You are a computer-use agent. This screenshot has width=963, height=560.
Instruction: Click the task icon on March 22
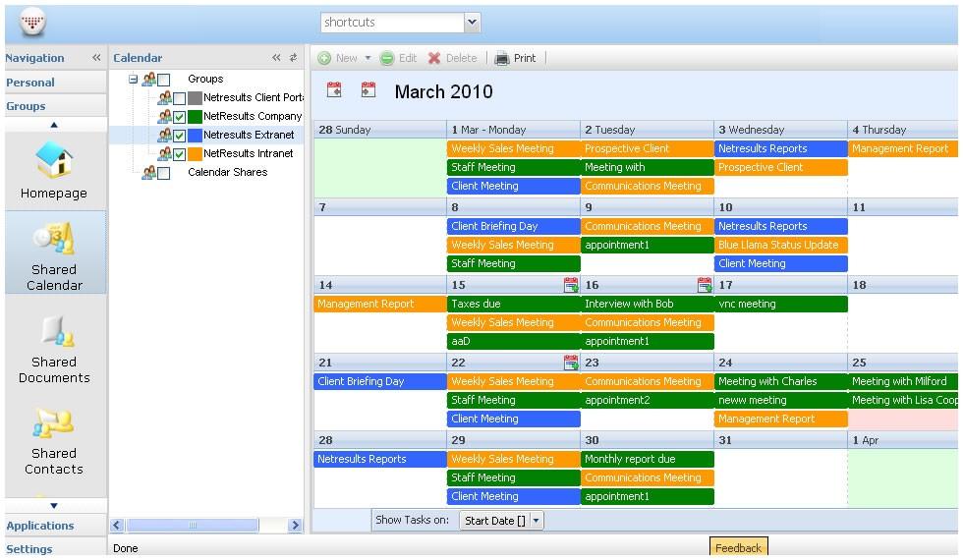[x=571, y=363]
